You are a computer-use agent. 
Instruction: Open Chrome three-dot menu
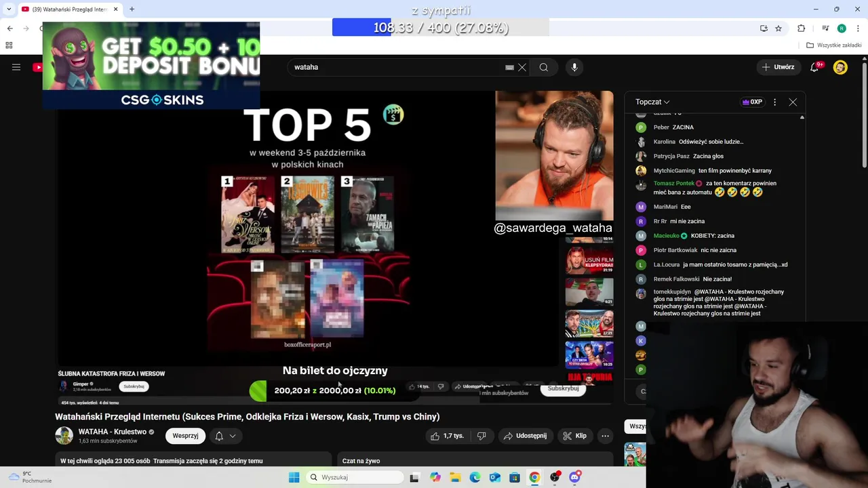[x=857, y=28]
